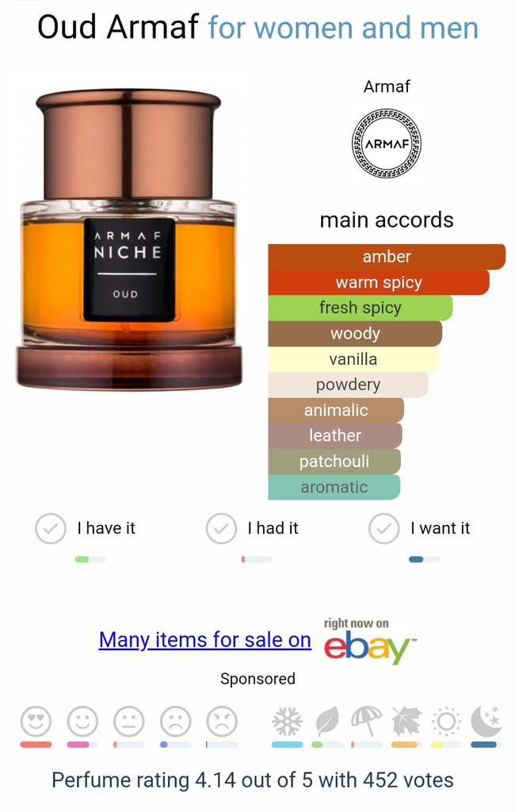This screenshot has width=515, height=812.
Task: Vote spring with the leaf icon
Action: tap(327, 721)
